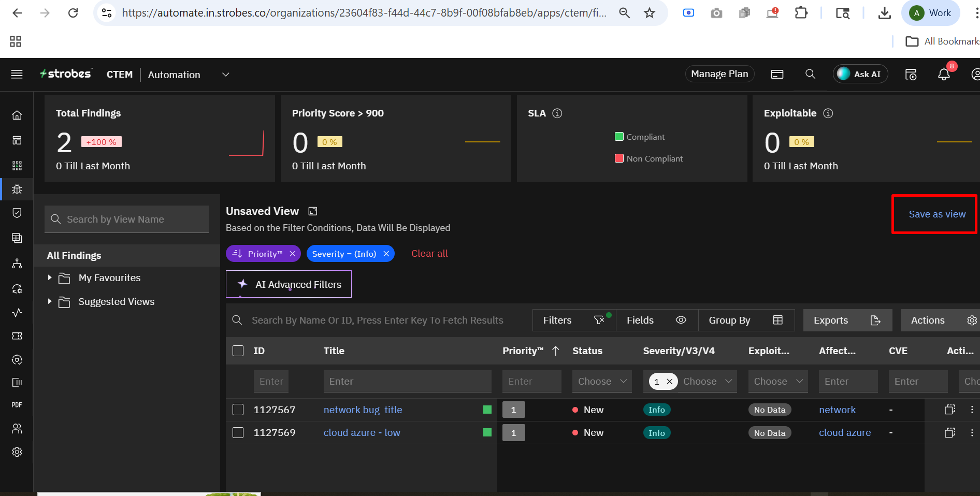The width and height of the screenshot is (980, 496).
Task: Tick the checkbox for finding 1127569
Action: (x=238, y=432)
